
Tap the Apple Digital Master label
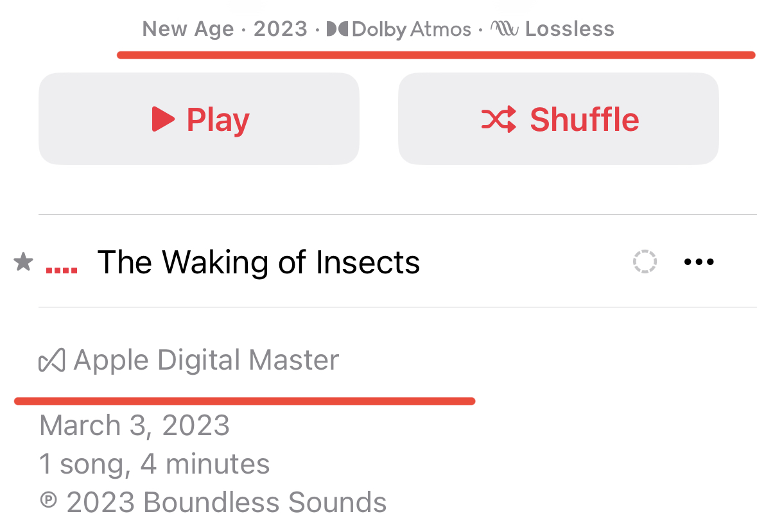tap(206, 360)
